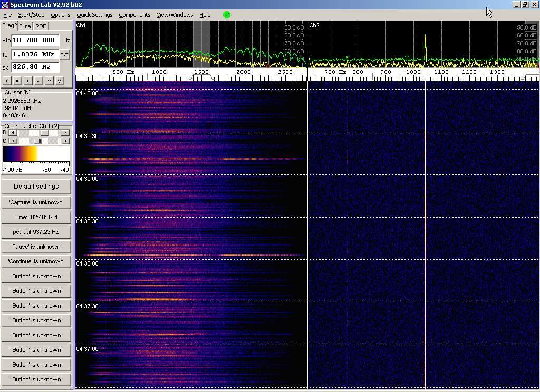Open the Quick Settings menu

pyautogui.click(x=94, y=15)
